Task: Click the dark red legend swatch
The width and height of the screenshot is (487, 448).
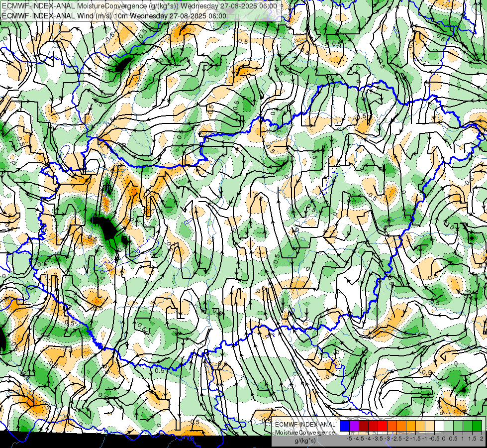Action: 364,426
